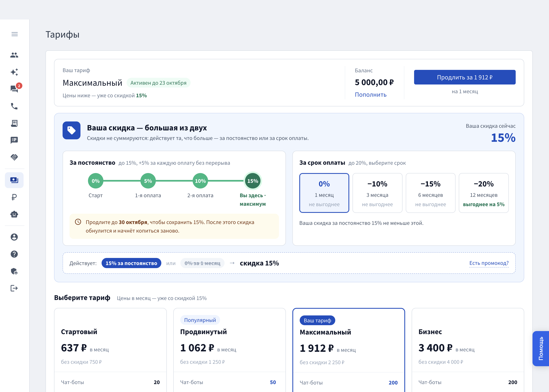Click the 'Пополнить' balance link
The height and width of the screenshot is (392, 549).
(x=371, y=95)
